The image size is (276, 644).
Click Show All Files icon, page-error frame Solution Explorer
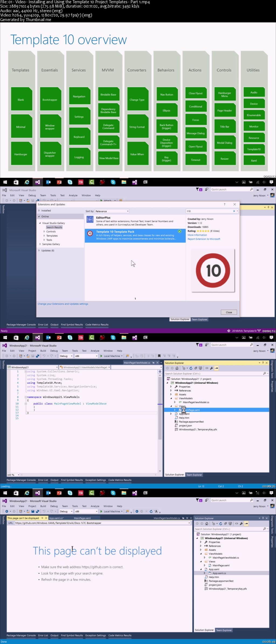pyautogui.click(x=230, y=523)
